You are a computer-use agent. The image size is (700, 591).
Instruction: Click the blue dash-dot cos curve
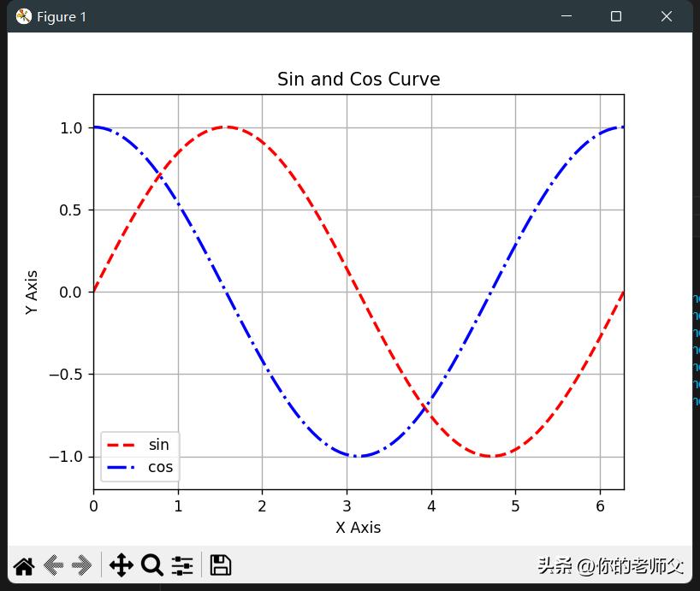click(348, 456)
